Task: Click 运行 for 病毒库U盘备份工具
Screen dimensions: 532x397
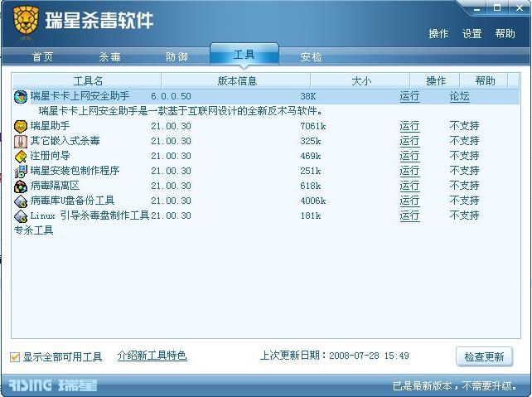Action: coord(409,201)
